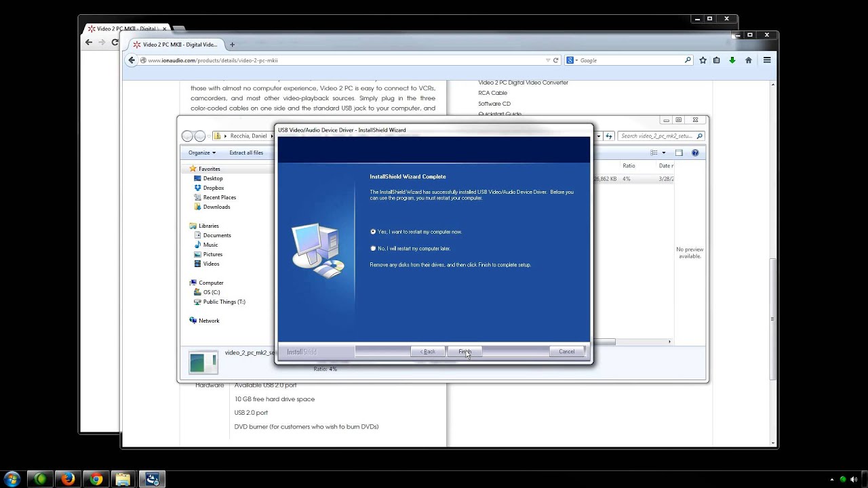Image resolution: width=868 pixels, height=488 pixels.
Task: Click green circle app icon in taskbar
Action: (40, 479)
